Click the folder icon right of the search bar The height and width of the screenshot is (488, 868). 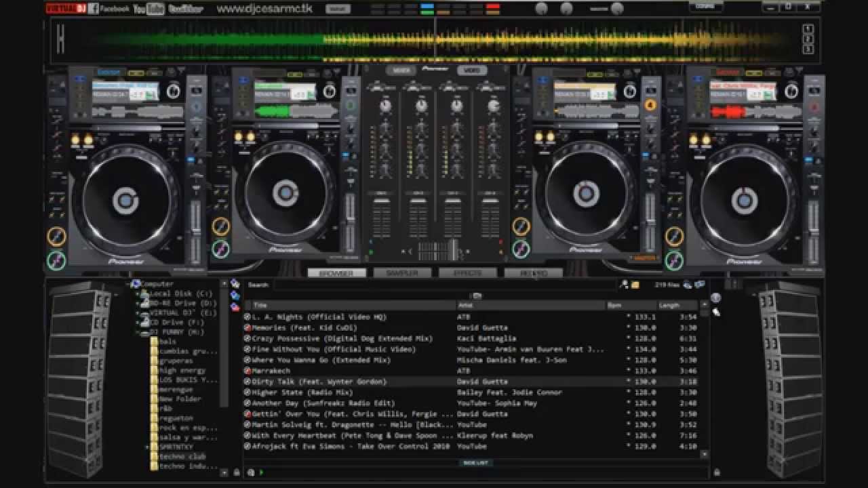(635, 285)
